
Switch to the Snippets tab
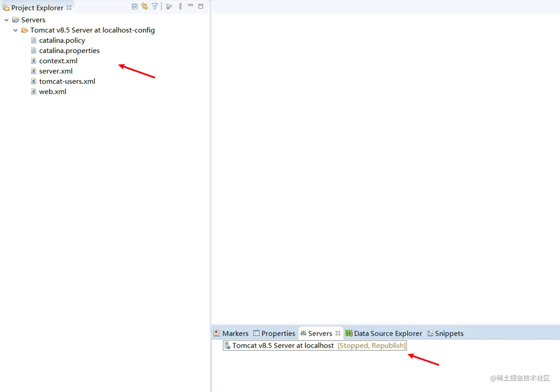[446, 333]
